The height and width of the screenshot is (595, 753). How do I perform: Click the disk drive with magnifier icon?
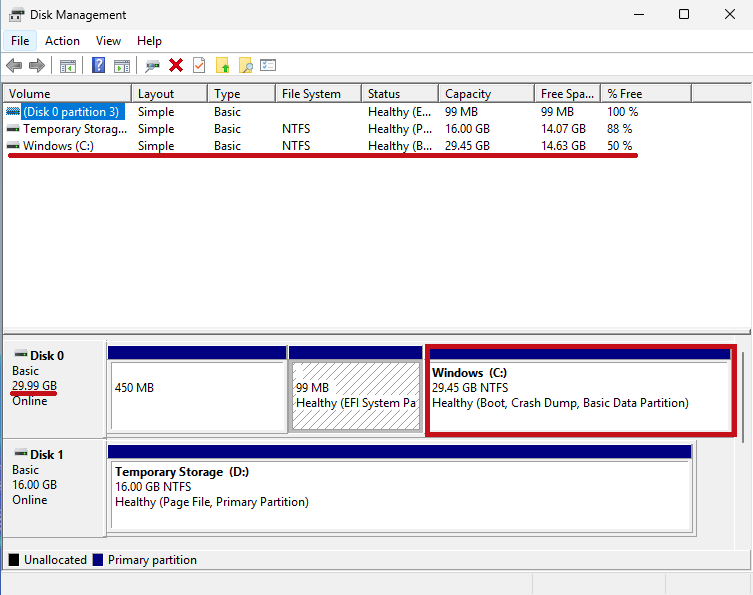[152, 66]
